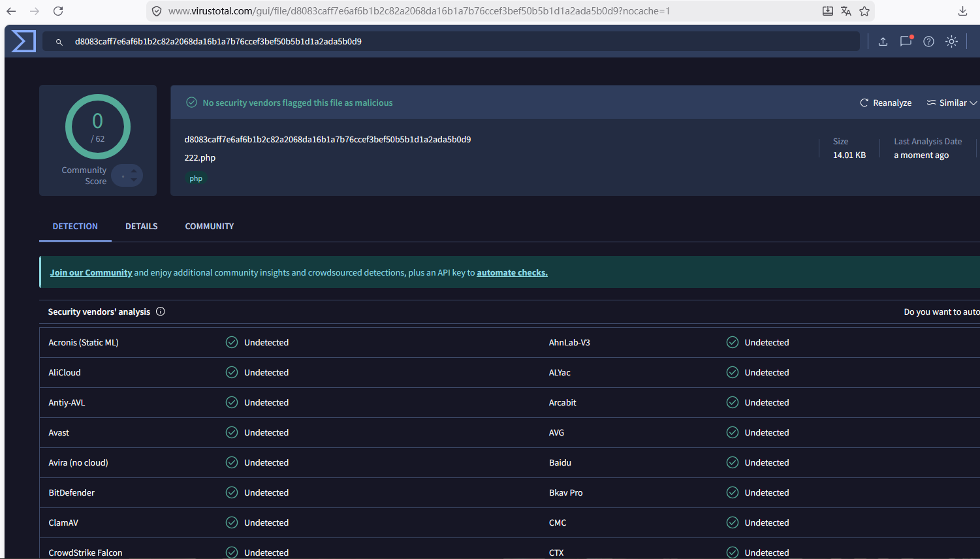The height and width of the screenshot is (559, 980).
Task: Click the CrowdStrike Falcon vendor name
Action: [86, 552]
